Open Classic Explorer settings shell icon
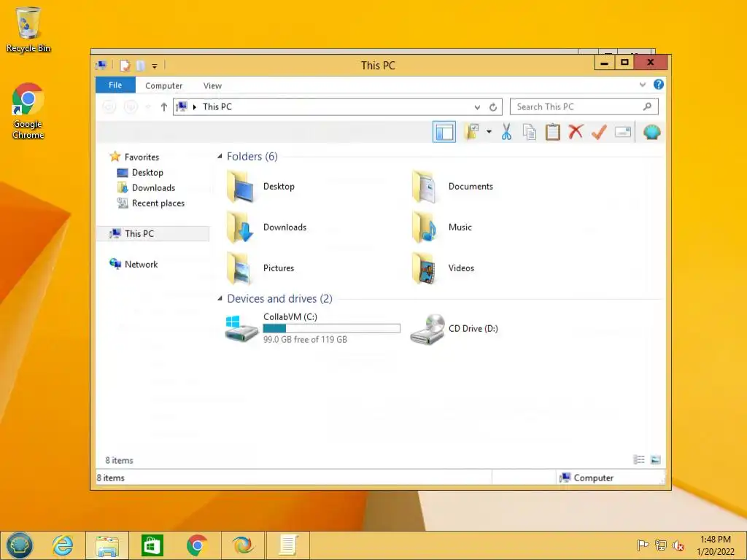The height and width of the screenshot is (560, 747). click(651, 132)
